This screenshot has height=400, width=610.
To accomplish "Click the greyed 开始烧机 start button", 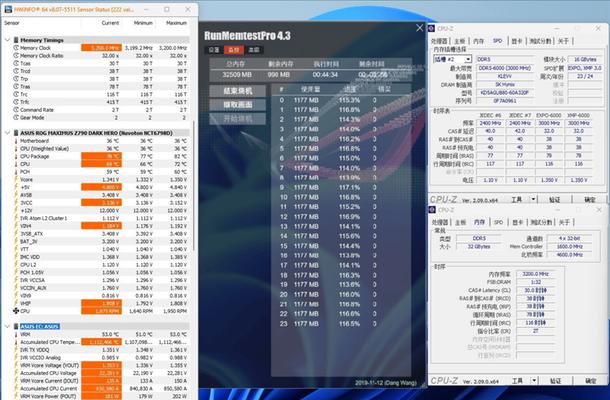I will point(238,119).
